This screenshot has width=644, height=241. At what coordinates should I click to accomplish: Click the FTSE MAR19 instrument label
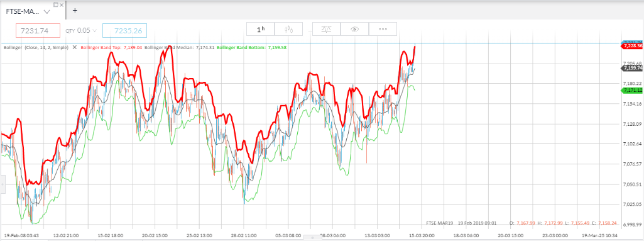(439, 223)
